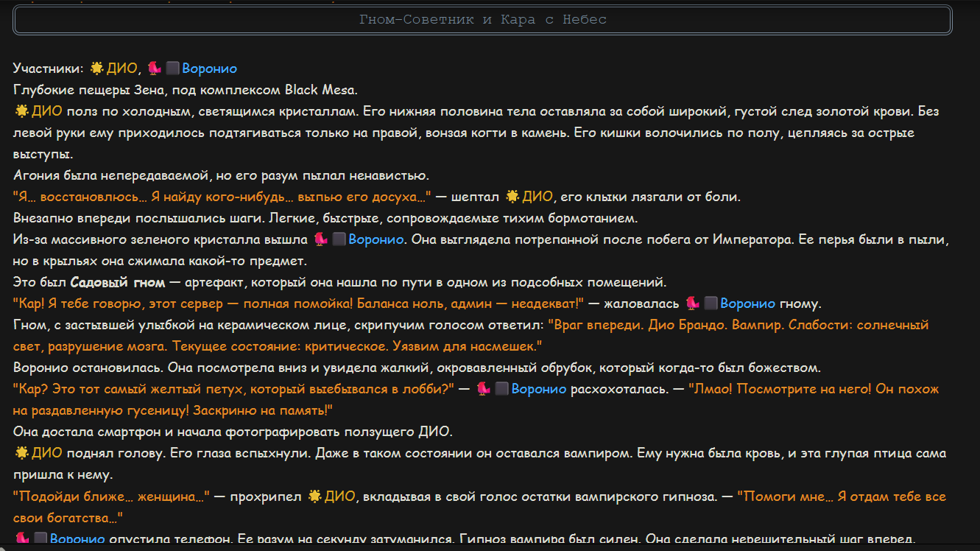Click the ДИО name before 'полз по холодным'
The image size is (980, 551).
pyautogui.click(x=46, y=111)
